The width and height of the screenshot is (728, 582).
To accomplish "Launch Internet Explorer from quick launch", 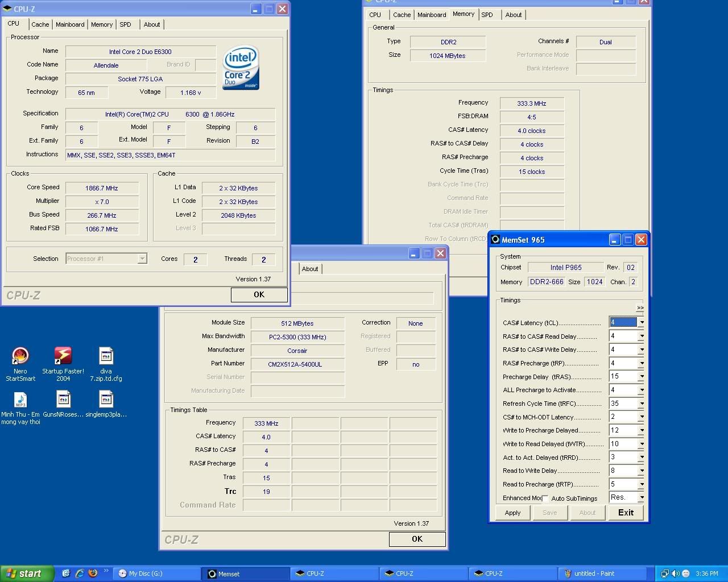I will (x=80, y=573).
